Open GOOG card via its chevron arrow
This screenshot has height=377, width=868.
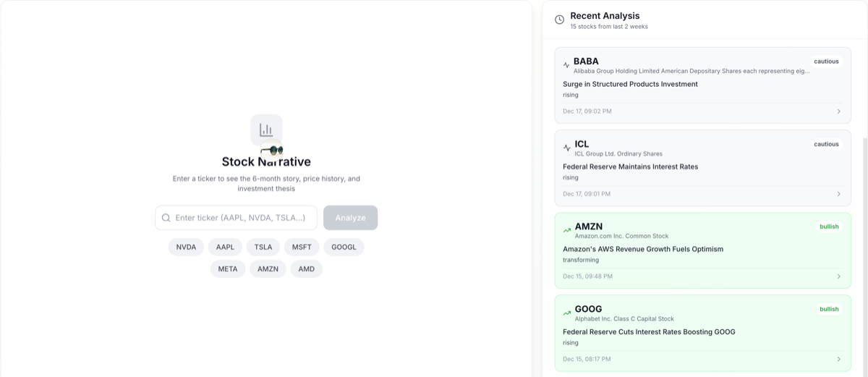(x=838, y=359)
